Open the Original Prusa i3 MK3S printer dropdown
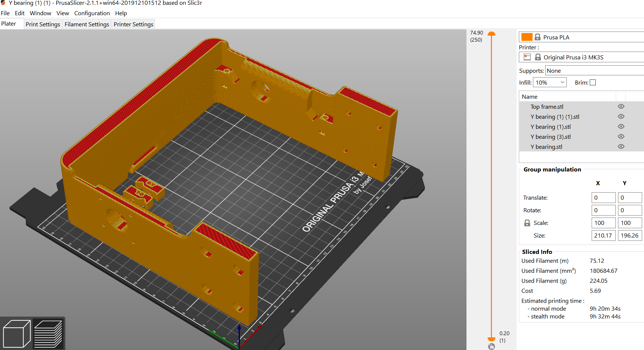The height and width of the screenshot is (350, 644). [x=582, y=57]
